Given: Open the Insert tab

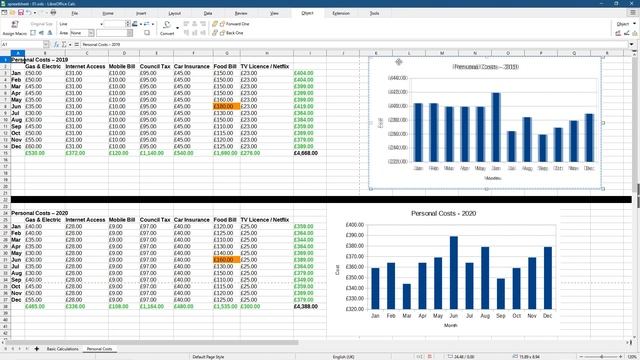Looking at the screenshot, I should pos(141,13).
